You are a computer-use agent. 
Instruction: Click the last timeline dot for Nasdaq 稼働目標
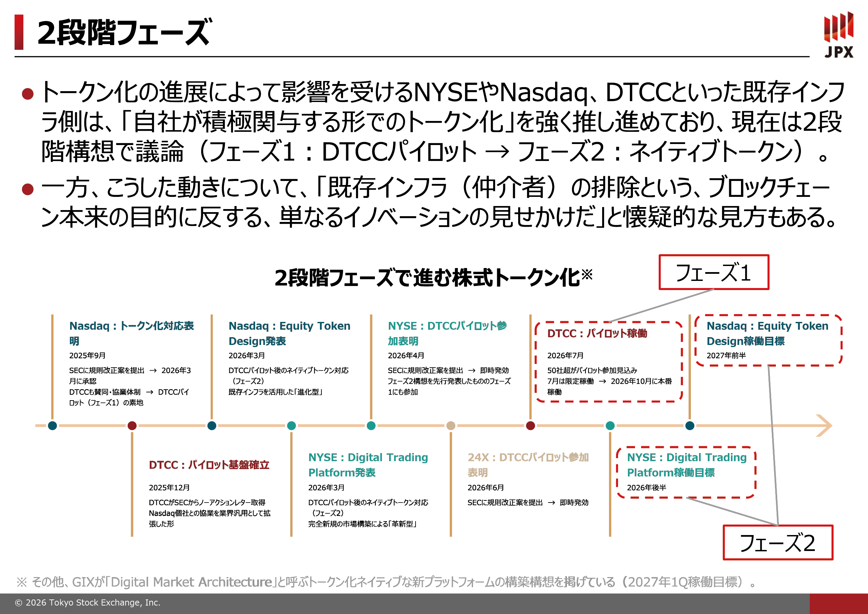(x=690, y=426)
